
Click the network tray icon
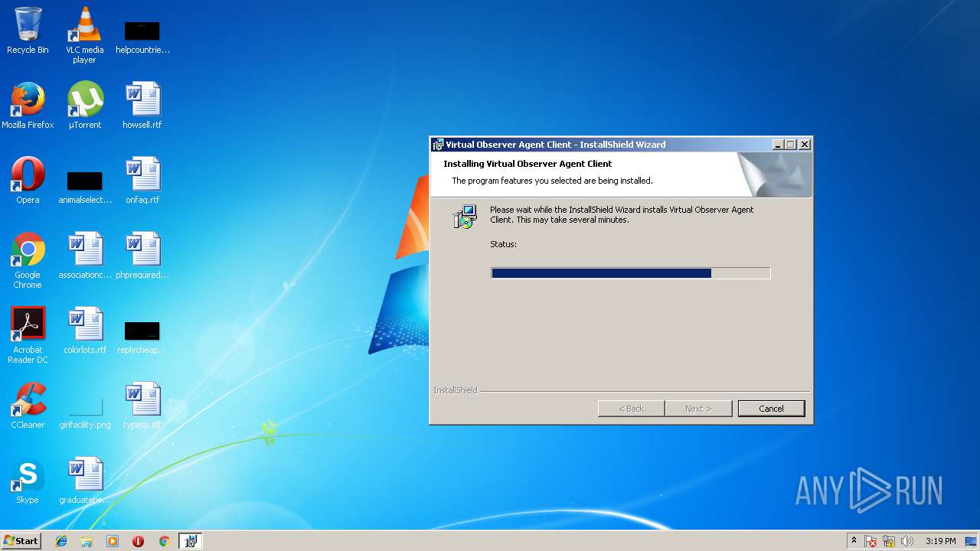[x=889, y=541]
